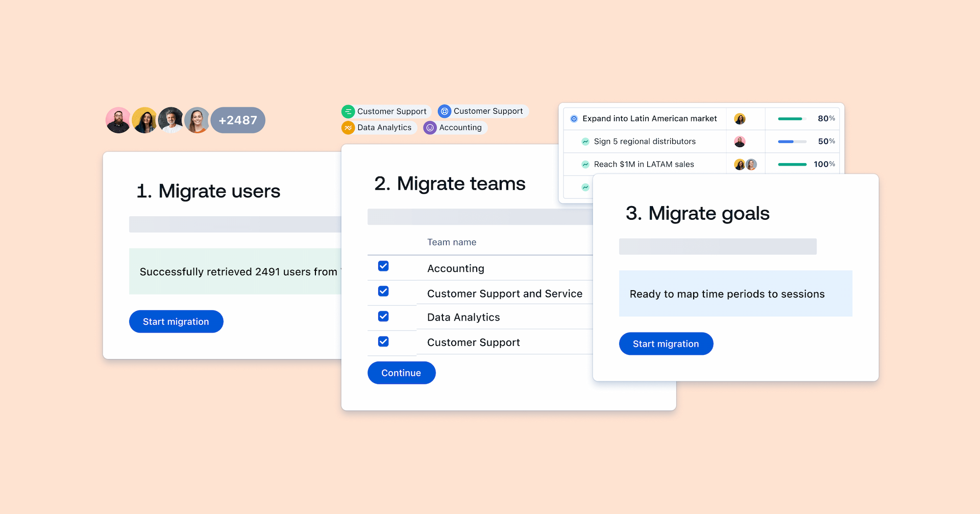
Task: Deselect the Data Analytics team checkbox
Action: click(x=383, y=316)
